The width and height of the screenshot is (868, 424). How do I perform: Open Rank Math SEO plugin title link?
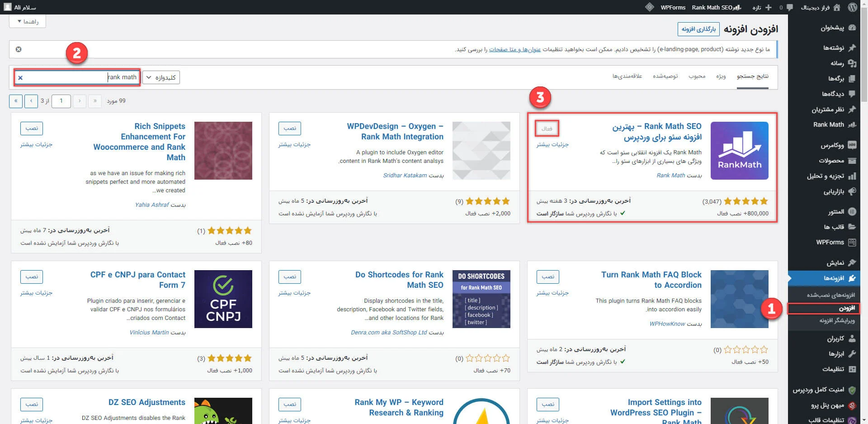[657, 131]
